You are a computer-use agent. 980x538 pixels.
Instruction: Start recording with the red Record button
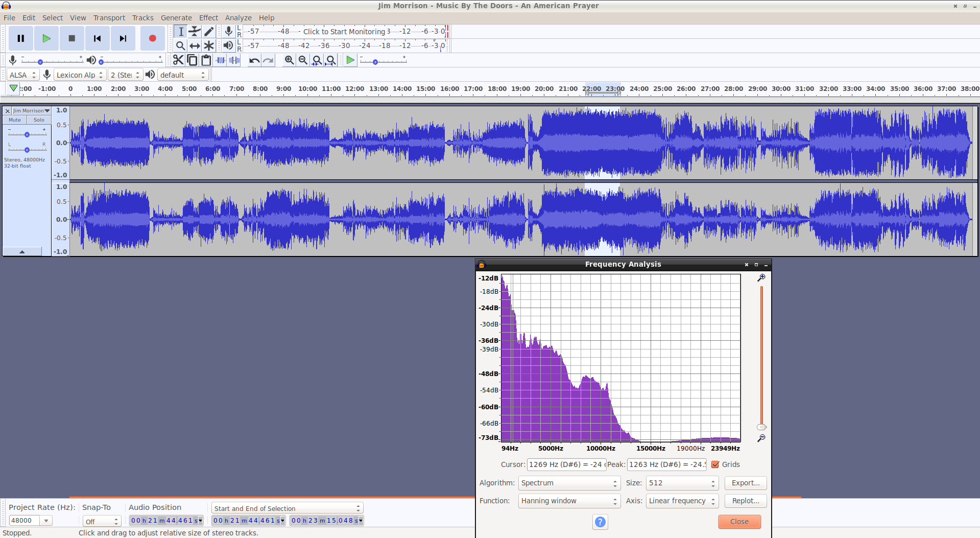(x=152, y=38)
